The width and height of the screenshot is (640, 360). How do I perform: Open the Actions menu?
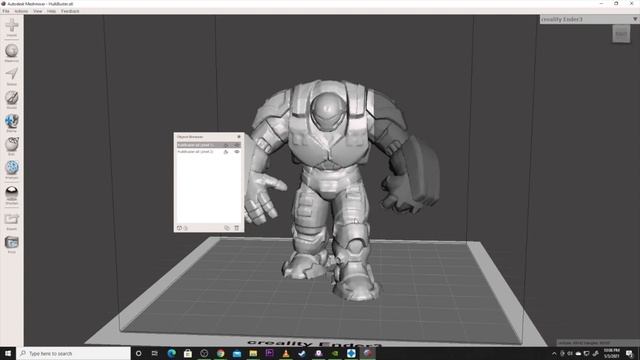click(x=21, y=11)
